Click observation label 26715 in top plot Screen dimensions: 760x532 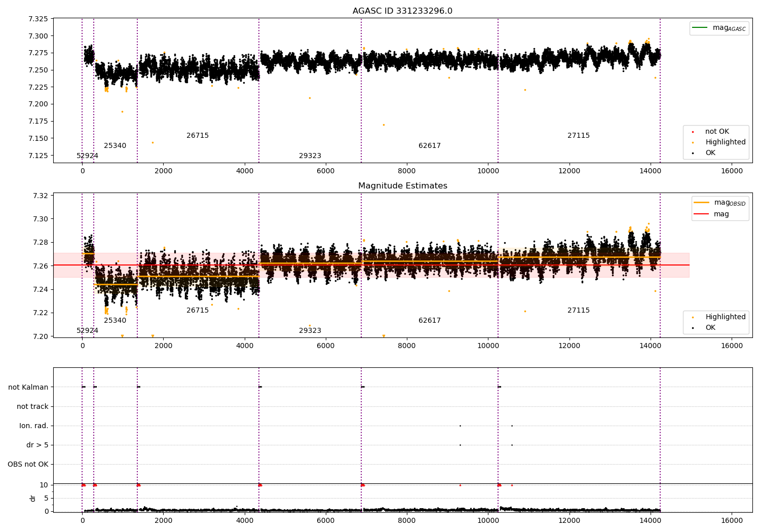(x=198, y=136)
